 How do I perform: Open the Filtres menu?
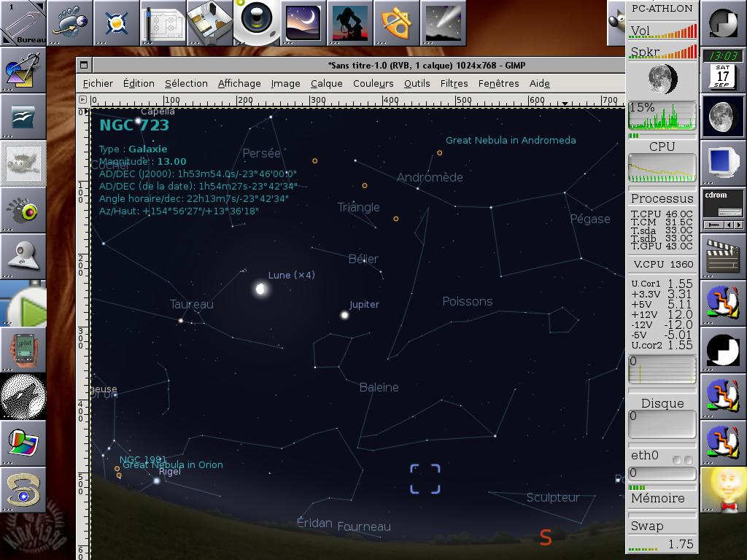[x=454, y=83]
